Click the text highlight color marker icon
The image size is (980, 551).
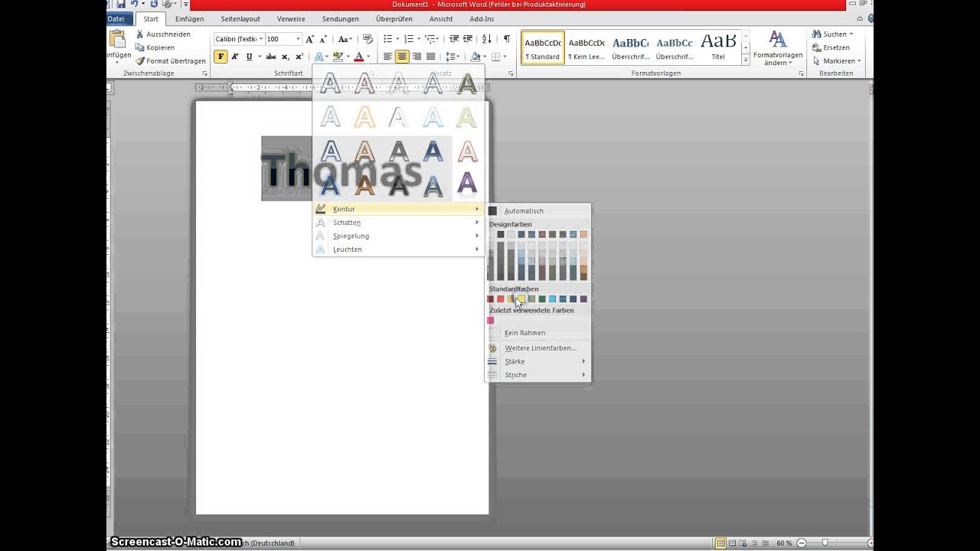pyautogui.click(x=338, y=57)
